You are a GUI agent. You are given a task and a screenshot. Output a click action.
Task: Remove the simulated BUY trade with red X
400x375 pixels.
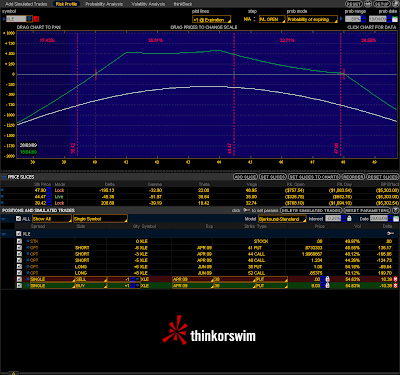(396, 286)
